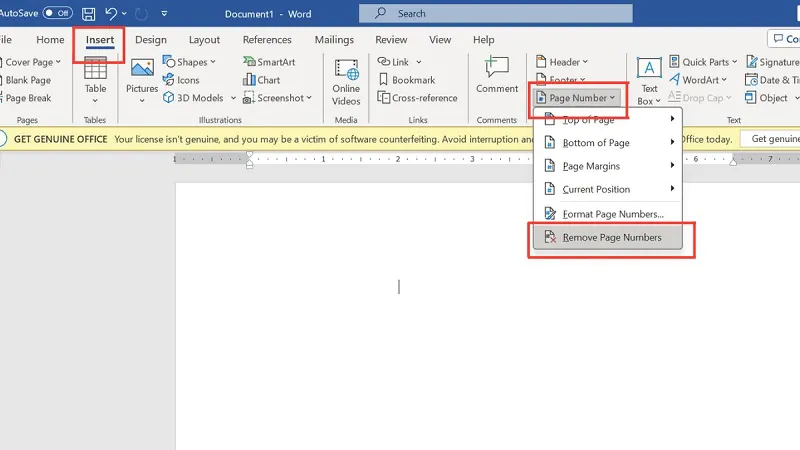Click the right indent marker on ruler
This screenshot has width=800, height=450.
point(733,162)
